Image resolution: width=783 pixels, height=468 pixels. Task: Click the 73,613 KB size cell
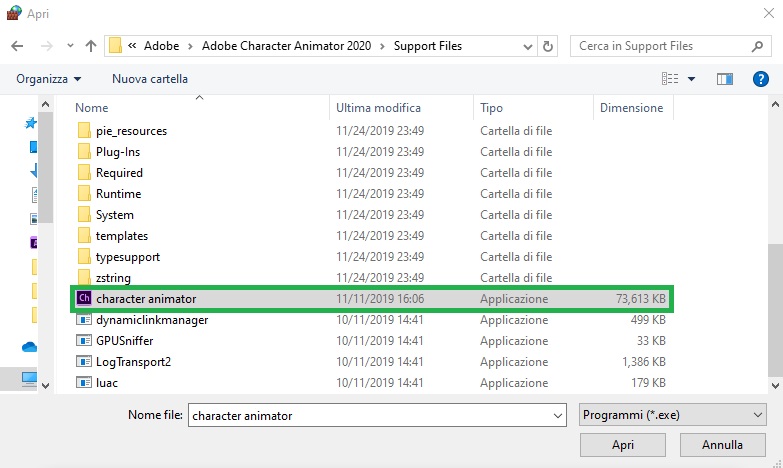[x=641, y=299]
